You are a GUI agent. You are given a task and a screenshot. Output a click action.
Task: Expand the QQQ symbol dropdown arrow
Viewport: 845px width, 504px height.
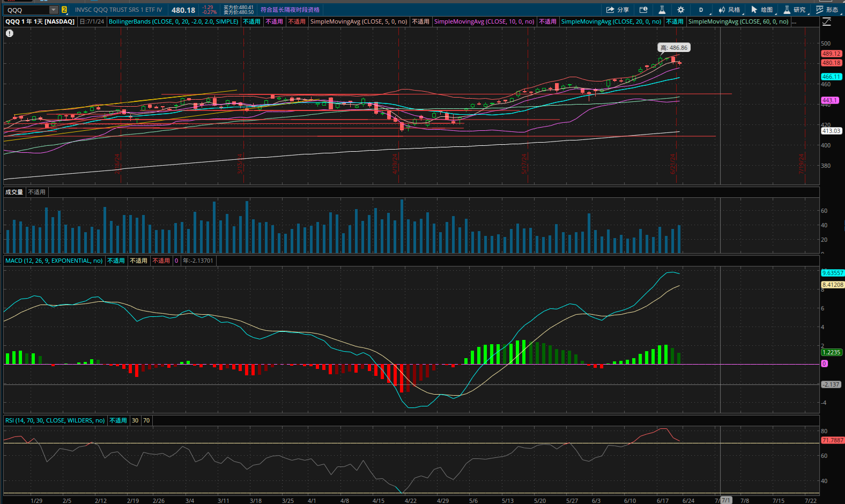(x=53, y=10)
